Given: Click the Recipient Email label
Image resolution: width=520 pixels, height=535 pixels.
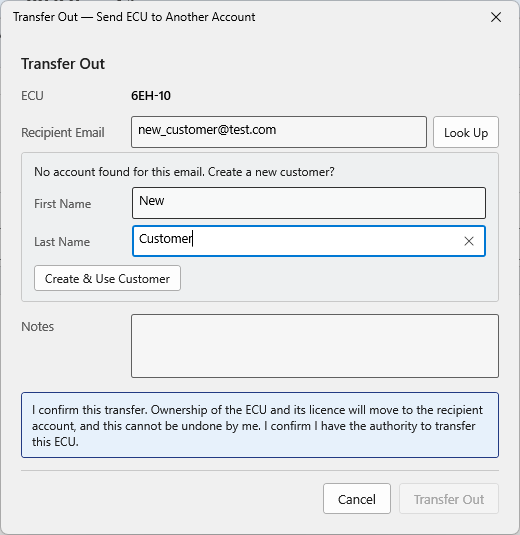Looking at the screenshot, I should 63,133.
